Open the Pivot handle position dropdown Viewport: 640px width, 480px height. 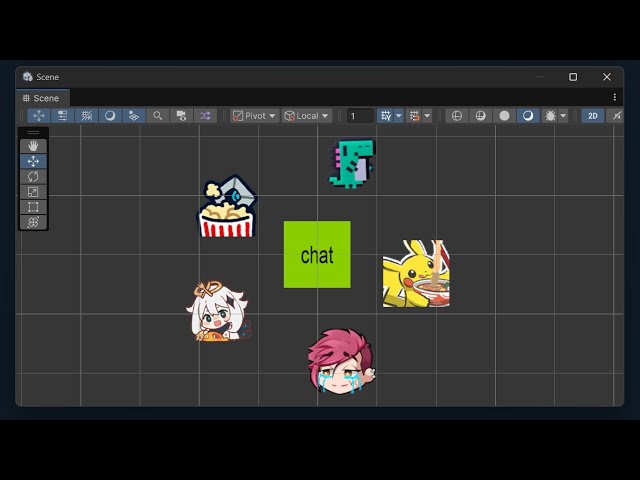(x=254, y=116)
